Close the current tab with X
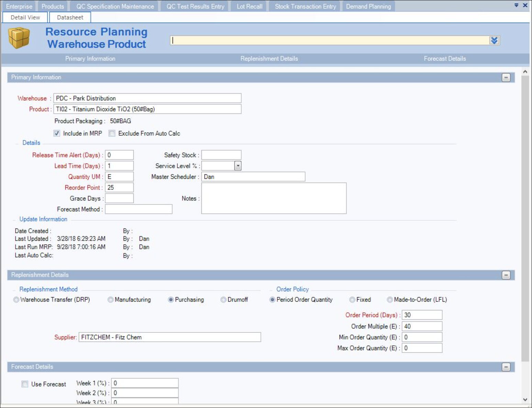This screenshot has height=408, width=532. [525, 5]
